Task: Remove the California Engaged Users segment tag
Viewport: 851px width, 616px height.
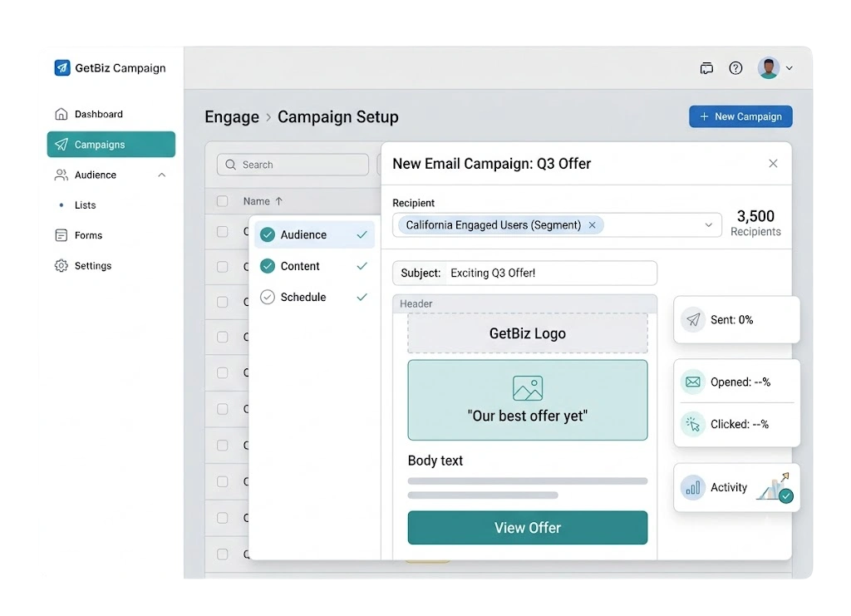Action: point(592,224)
